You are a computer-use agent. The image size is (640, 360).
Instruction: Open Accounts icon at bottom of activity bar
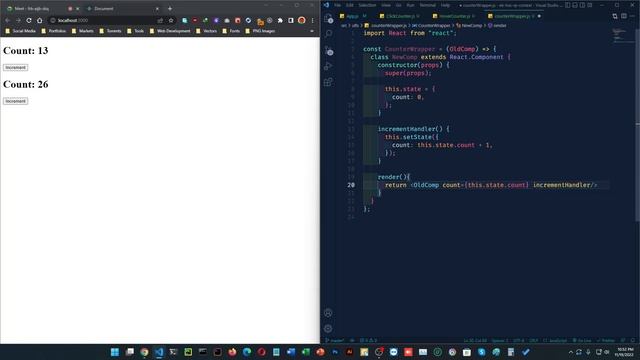[328, 313]
